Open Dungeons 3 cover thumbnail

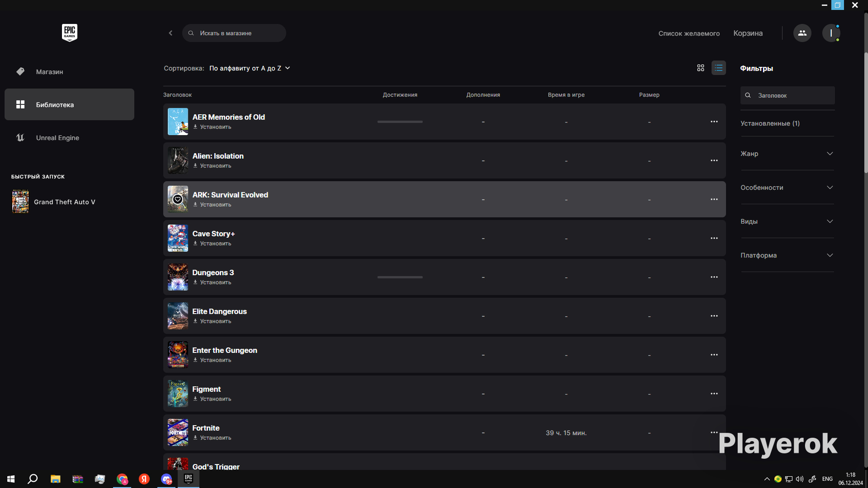coord(178,277)
